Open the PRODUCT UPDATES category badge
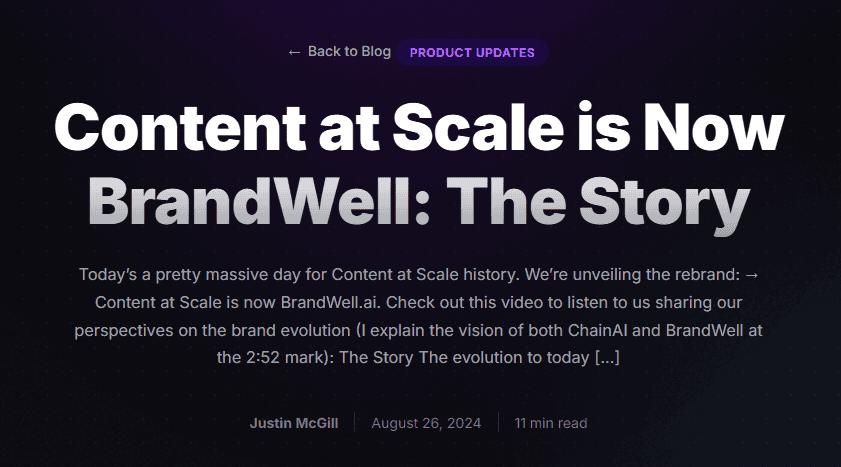This screenshot has width=841, height=467. click(x=472, y=53)
